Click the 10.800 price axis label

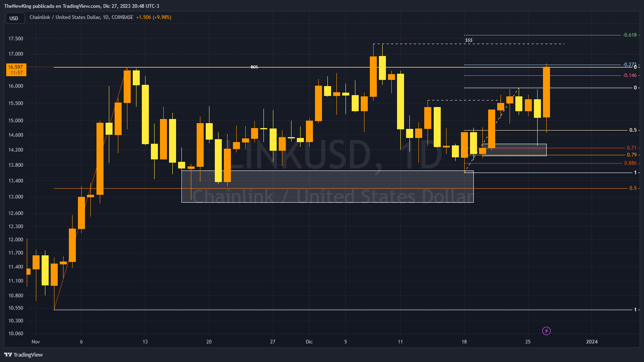coord(16,296)
